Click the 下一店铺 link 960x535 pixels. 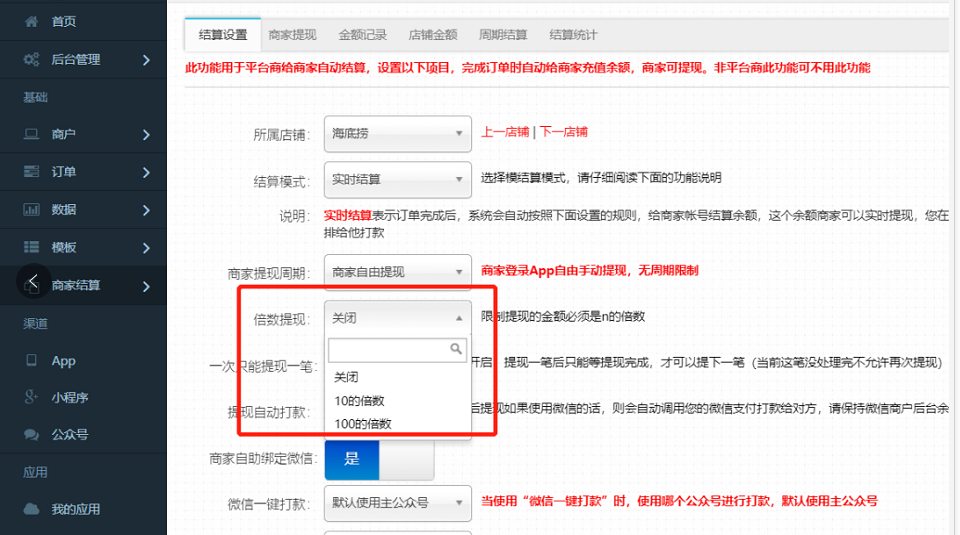(x=564, y=132)
